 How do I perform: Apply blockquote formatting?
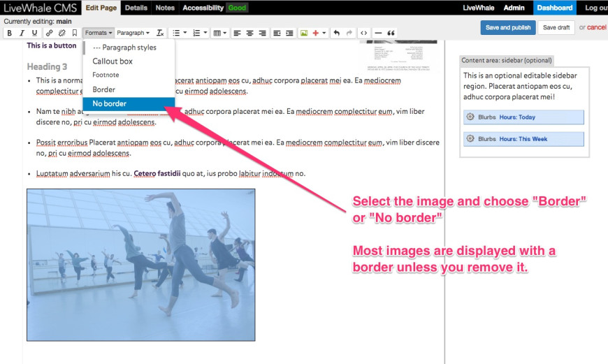coord(391,33)
